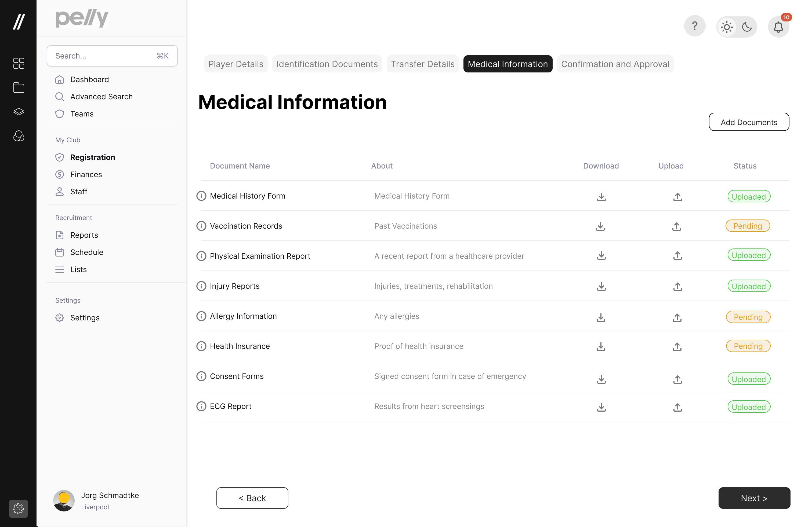This screenshot has height=527, width=812.
Task: Open Finances in the sidebar
Action: 86,174
